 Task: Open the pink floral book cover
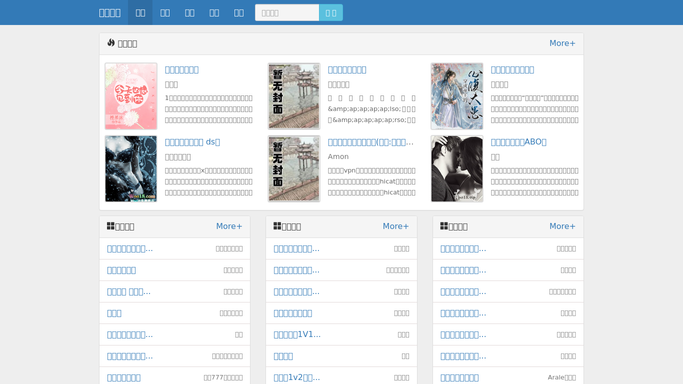[131, 96]
